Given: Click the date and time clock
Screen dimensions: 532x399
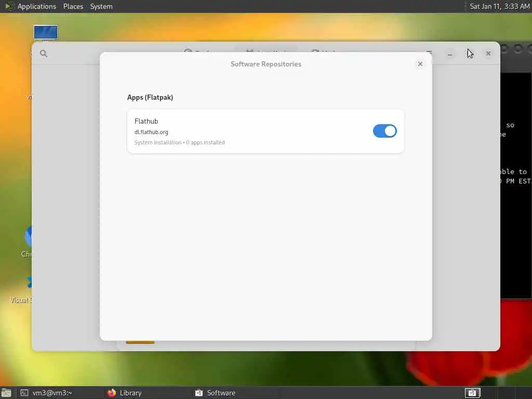Looking at the screenshot, I should (x=499, y=6).
